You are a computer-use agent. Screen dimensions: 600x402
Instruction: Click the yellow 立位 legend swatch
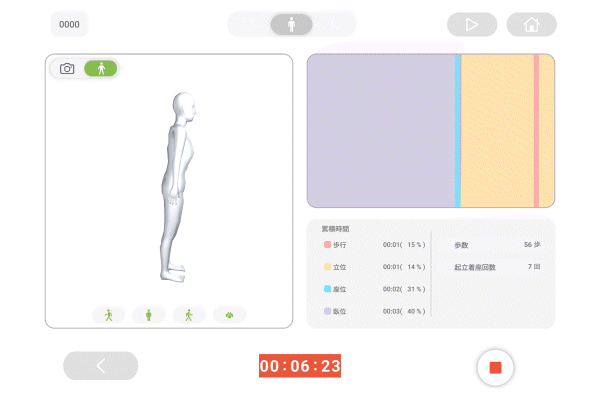[x=327, y=267]
